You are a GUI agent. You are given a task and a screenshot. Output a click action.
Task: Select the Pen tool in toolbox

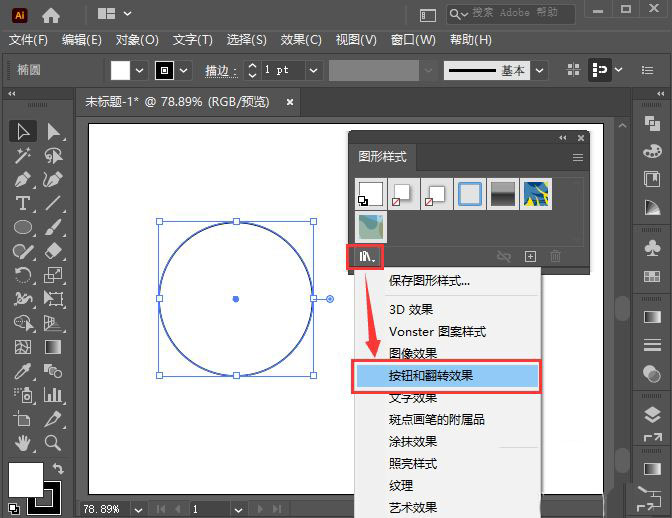[x=23, y=180]
